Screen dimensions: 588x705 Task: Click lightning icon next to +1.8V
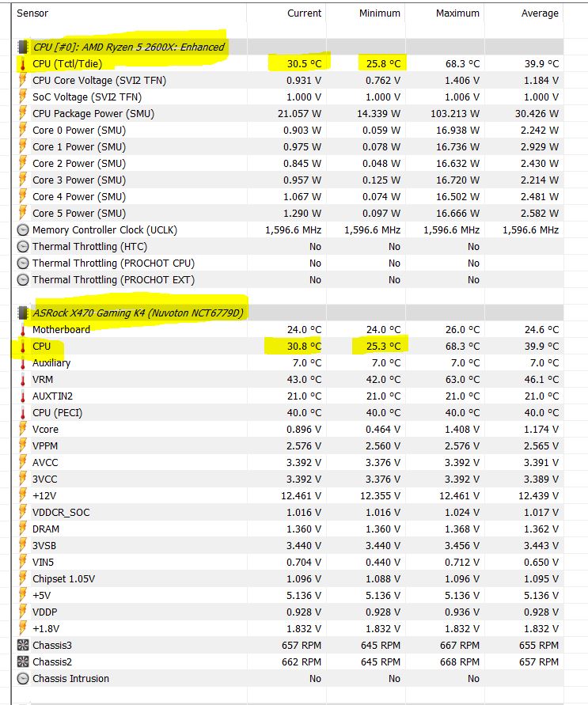click(22, 629)
